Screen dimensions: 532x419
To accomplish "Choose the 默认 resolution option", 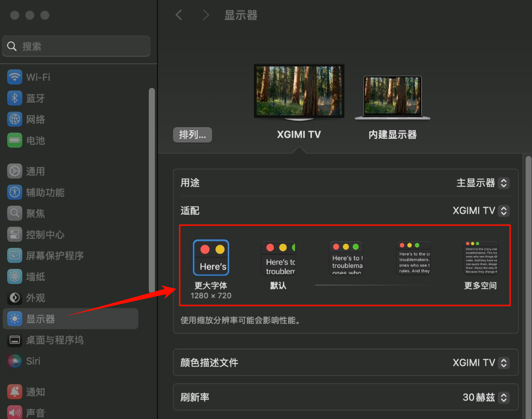I will pos(279,258).
